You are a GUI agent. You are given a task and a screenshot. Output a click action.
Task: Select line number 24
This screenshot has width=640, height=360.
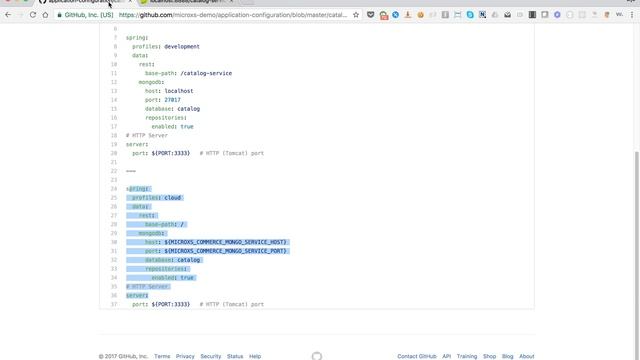(x=114, y=189)
